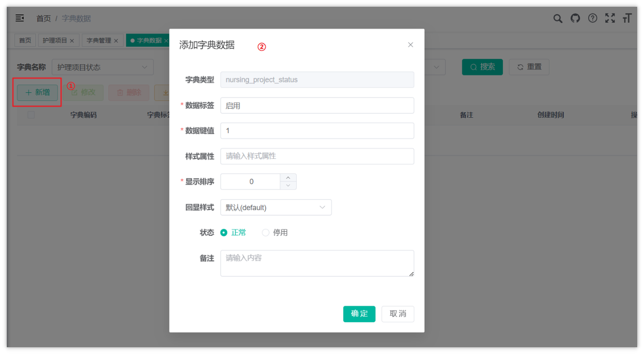Focus the 数据标签 input containing 启用

pyautogui.click(x=317, y=106)
